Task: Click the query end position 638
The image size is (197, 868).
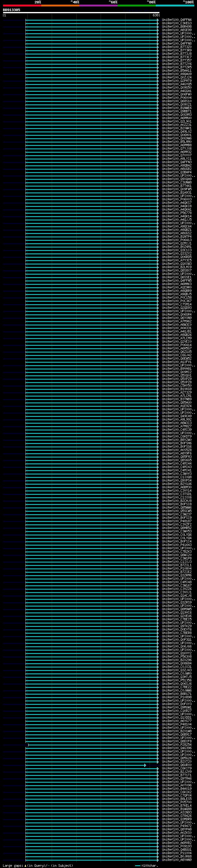Action: (x=155, y=15)
